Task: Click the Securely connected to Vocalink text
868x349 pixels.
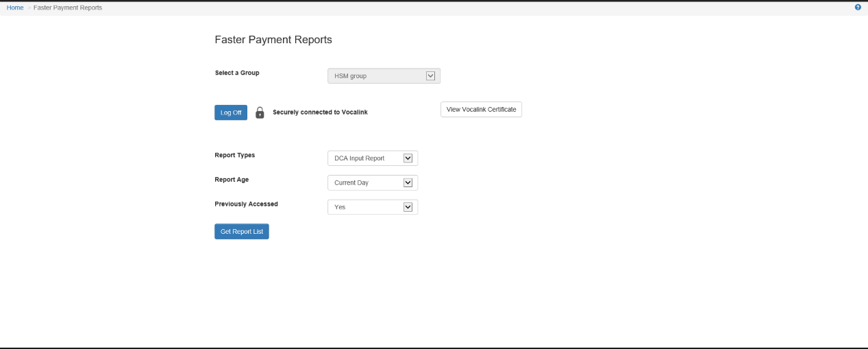Action: [x=320, y=112]
